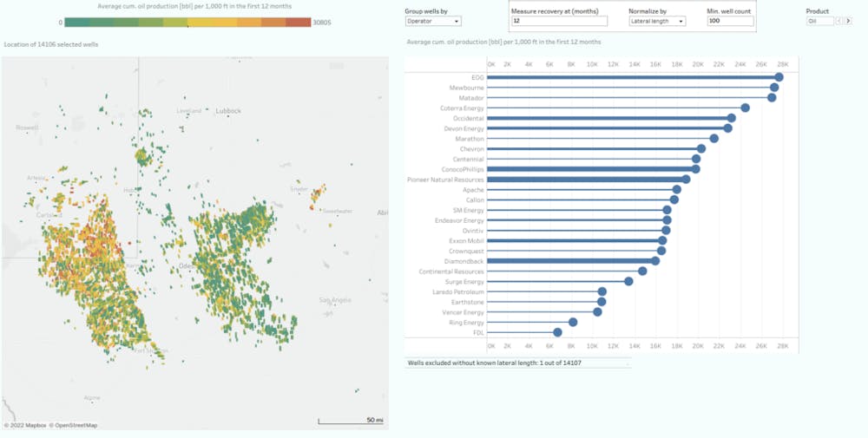
Task: Click the Centennial operator label
Action: [469, 160]
